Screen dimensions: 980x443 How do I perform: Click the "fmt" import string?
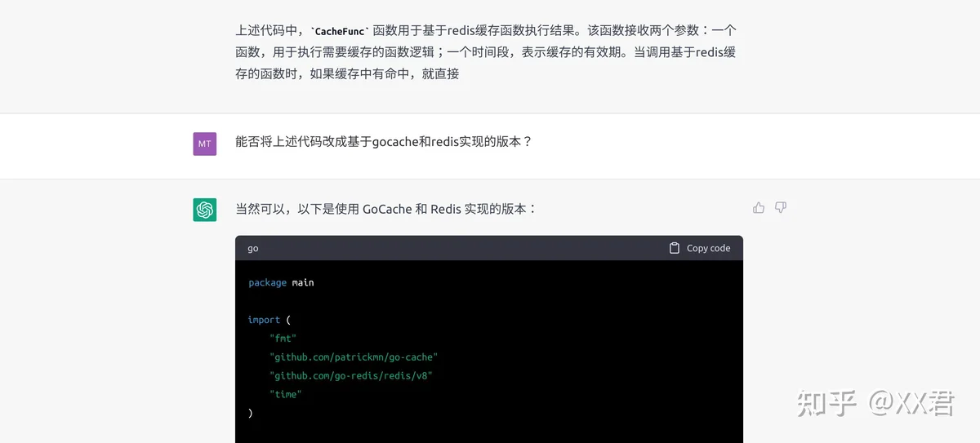click(x=283, y=338)
